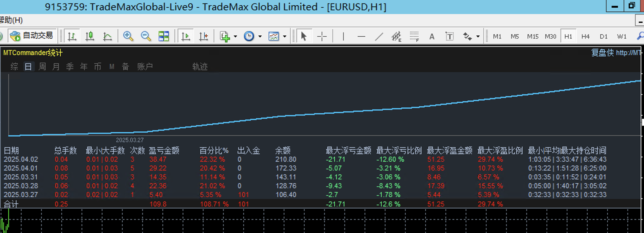Select the Fibonacci retracement tool
The height and width of the screenshot is (233, 644).
click(x=414, y=36)
